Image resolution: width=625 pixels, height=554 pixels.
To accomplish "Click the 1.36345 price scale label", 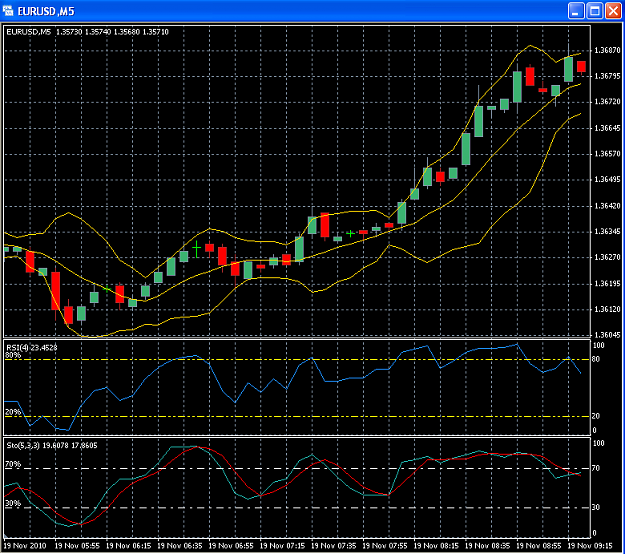I will [607, 232].
